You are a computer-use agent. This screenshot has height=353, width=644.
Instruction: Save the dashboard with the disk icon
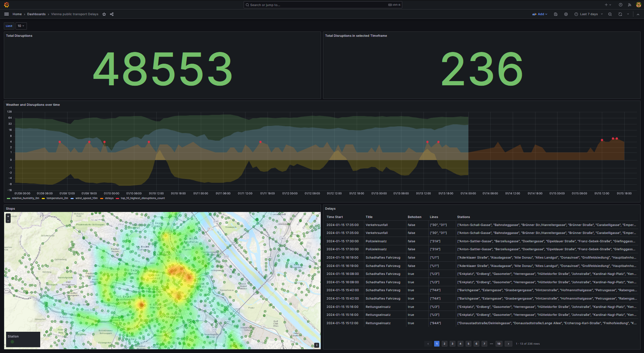point(556,14)
